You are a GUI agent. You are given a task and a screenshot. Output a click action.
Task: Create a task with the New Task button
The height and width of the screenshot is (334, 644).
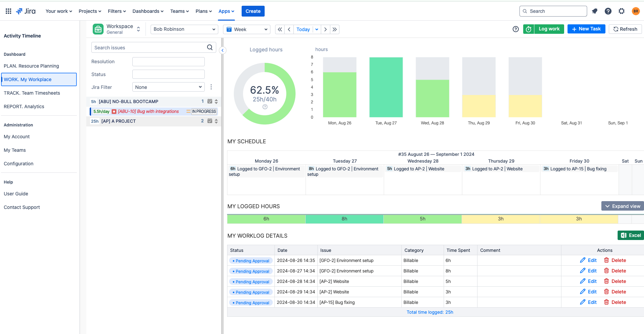click(x=586, y=29)
